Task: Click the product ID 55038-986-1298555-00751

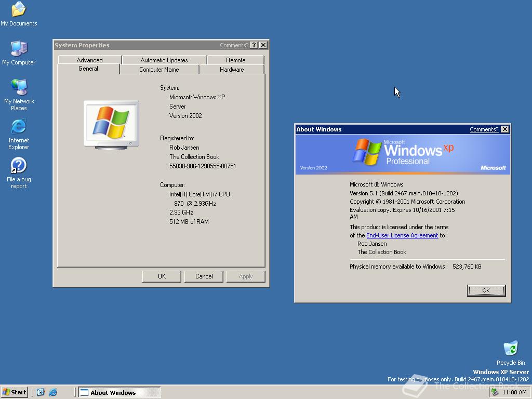Action: (x=203, y=166)
